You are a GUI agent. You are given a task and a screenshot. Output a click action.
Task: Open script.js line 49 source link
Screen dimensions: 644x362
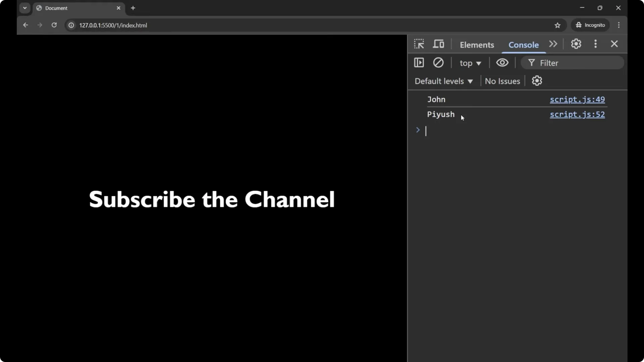tap(578, 100)
